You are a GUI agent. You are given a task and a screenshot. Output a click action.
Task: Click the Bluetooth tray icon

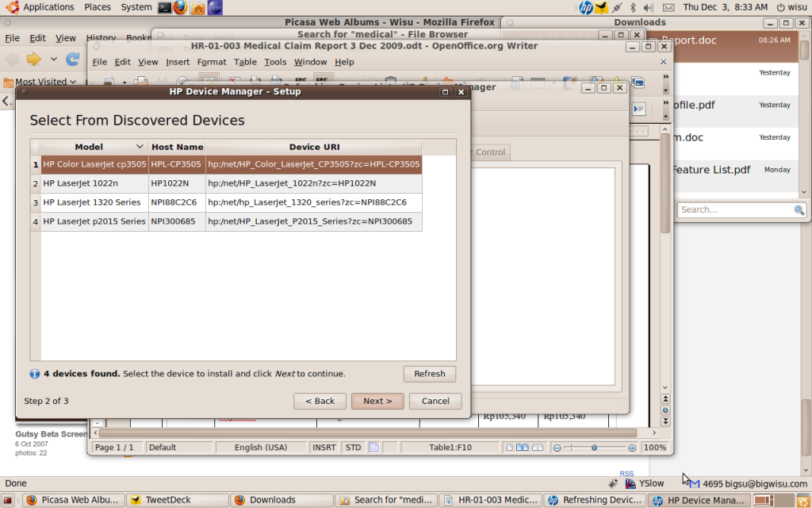pyautogui.click(x=632, y=7)
